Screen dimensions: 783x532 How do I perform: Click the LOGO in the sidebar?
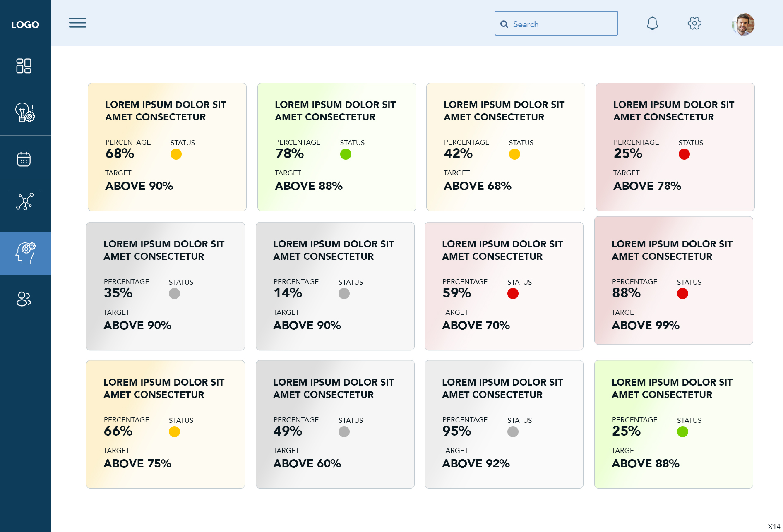click(x=25, y=24)
